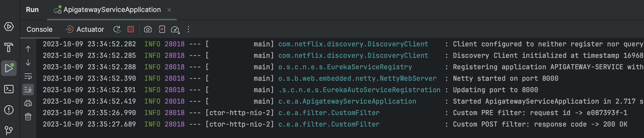Click the Run panel title
Image resolution: width=644 pixels, height=138 pixels.
point(32,10)
